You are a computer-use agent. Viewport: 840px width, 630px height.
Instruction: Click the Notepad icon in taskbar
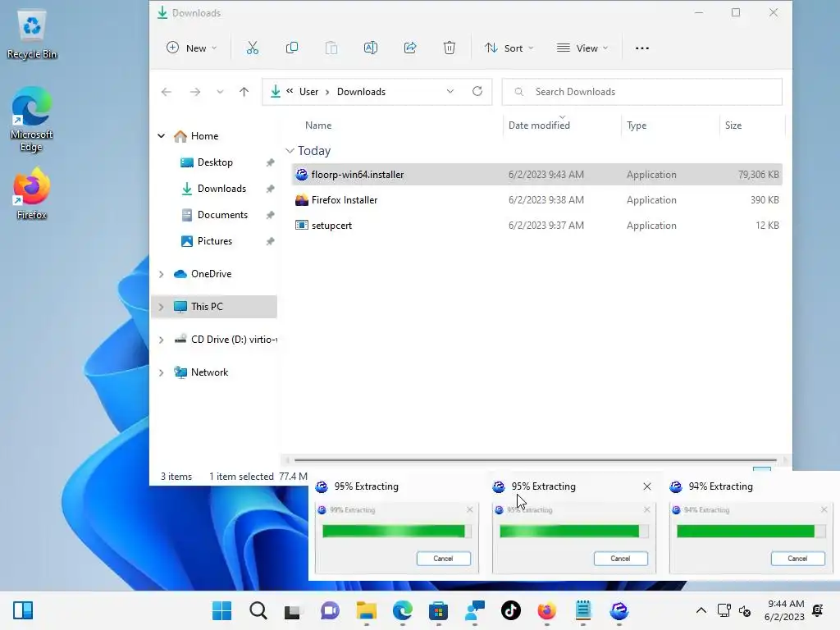point(583,610)
